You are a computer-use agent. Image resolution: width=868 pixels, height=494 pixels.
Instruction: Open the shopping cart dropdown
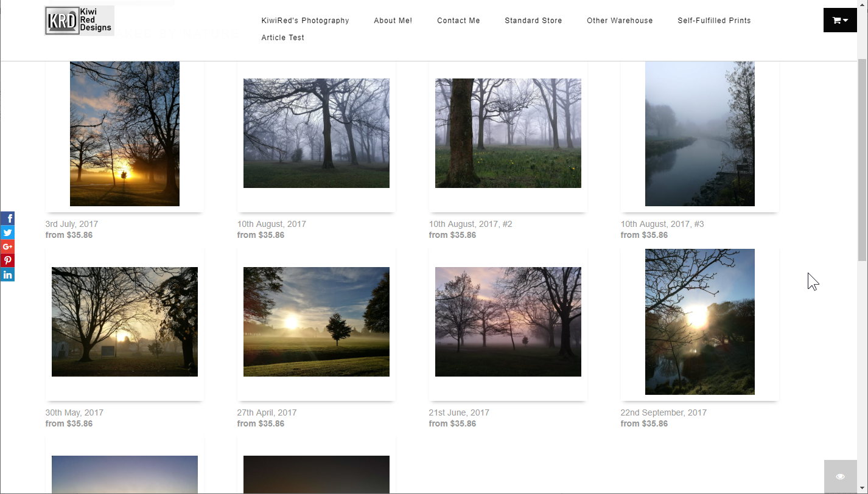(x=840, y=20)
